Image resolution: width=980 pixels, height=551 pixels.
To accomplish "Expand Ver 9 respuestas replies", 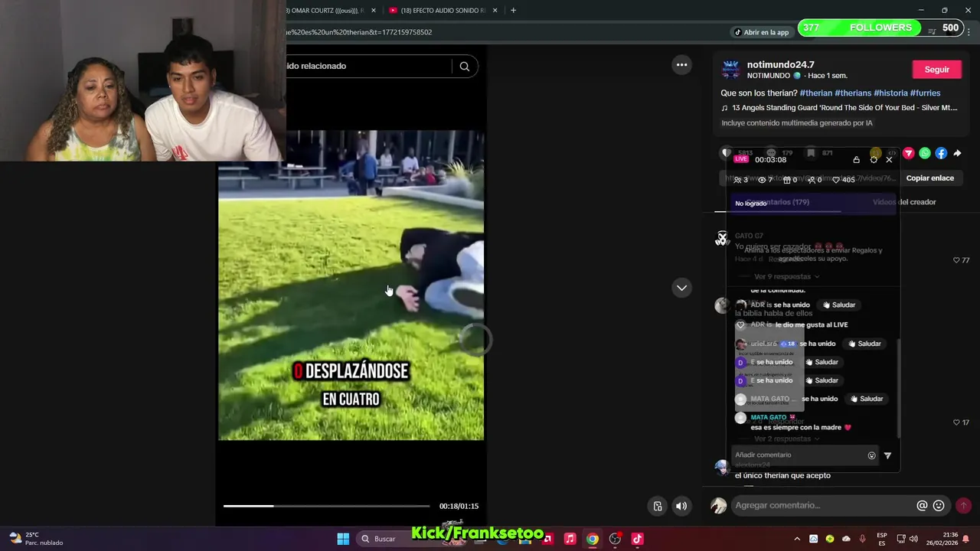I will (x=787, y=276).
